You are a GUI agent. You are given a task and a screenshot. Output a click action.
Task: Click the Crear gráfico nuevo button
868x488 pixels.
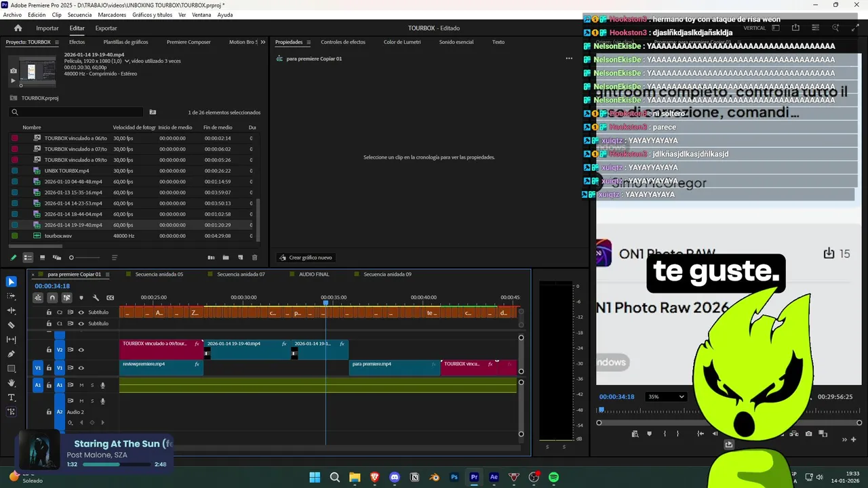[x=305, y=258]
